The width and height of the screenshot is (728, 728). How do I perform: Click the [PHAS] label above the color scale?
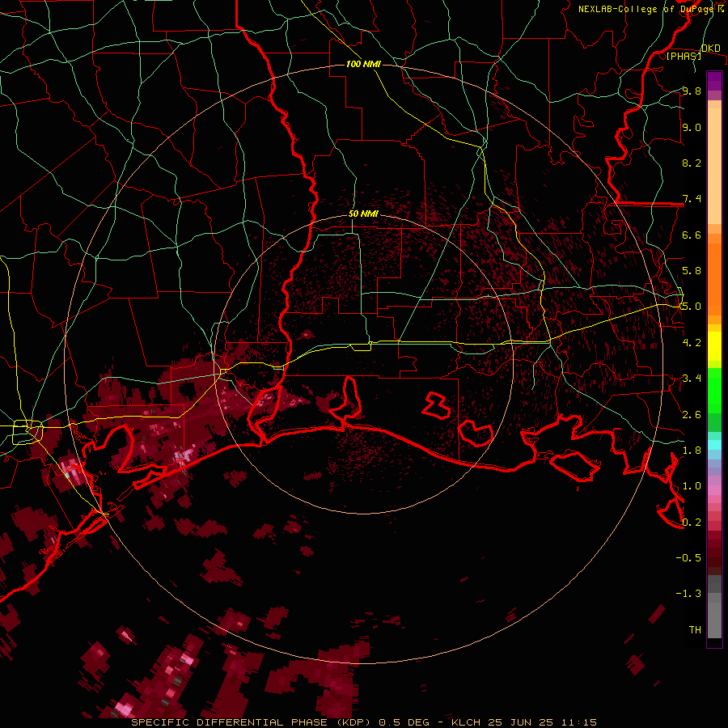click(684, 56)
